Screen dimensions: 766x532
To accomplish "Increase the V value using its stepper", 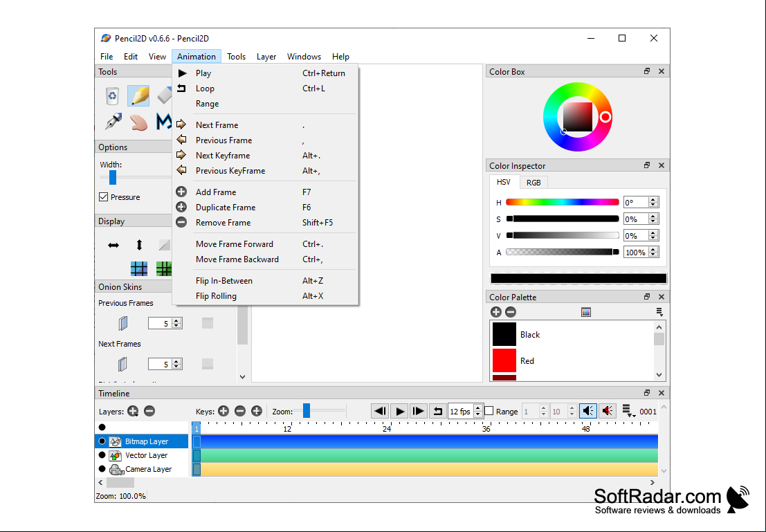I will point(654,233).
